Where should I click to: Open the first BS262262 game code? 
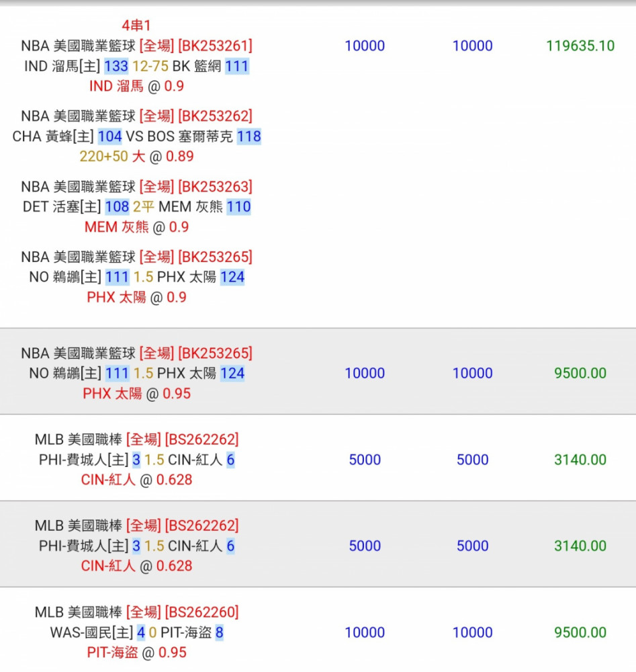[x=201, y=439]
